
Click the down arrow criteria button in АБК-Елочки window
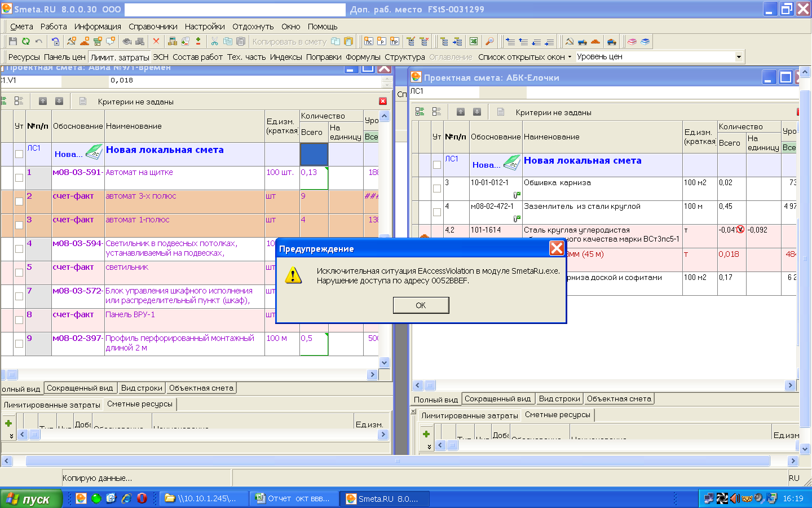[x=477, y=112]
